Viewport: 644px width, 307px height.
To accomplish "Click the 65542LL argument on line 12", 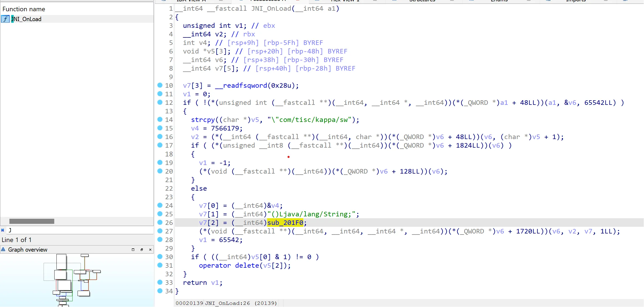I will [x=600, y=103].
